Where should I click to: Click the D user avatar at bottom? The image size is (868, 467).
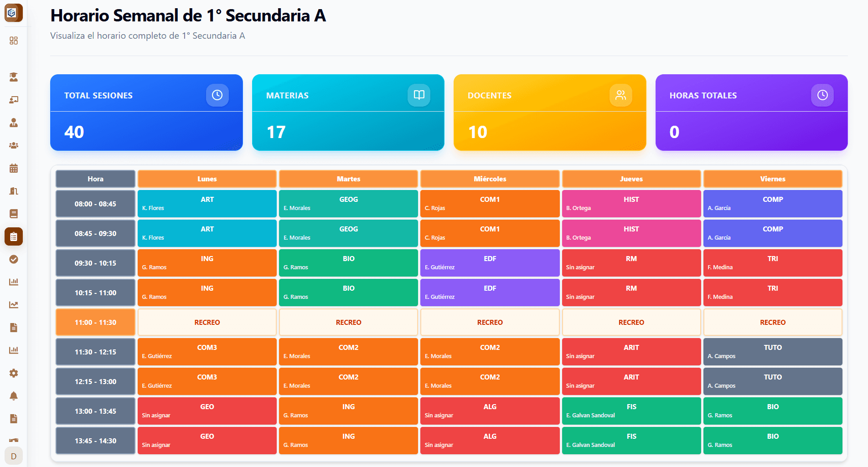pos(14,456)
